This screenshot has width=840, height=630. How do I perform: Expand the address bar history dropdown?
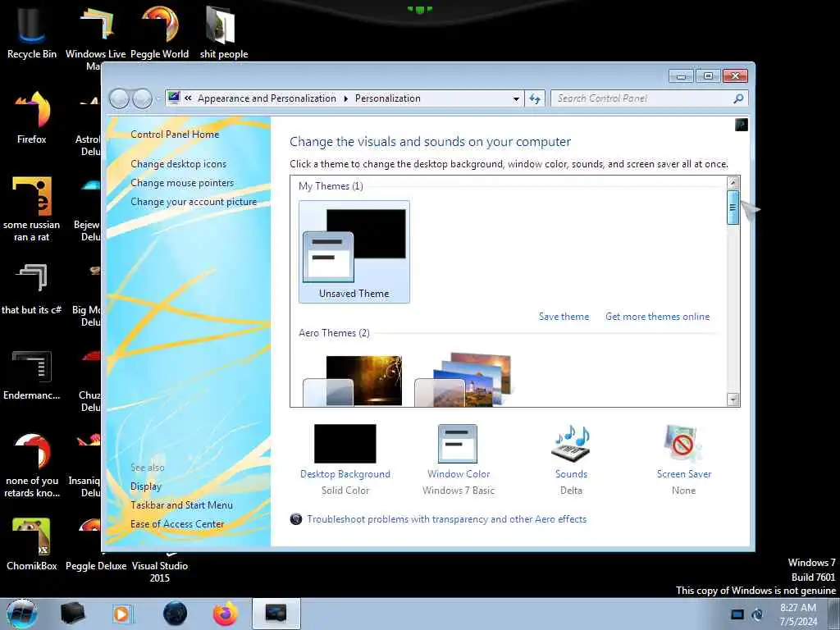(x=516, y=98)
